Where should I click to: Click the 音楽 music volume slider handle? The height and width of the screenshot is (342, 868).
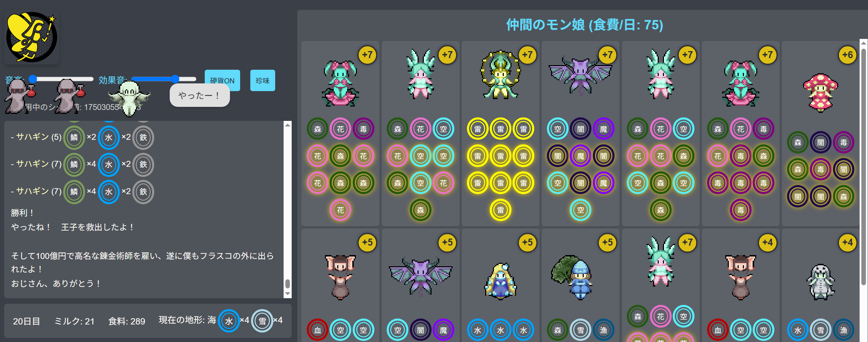coord(33,79)
